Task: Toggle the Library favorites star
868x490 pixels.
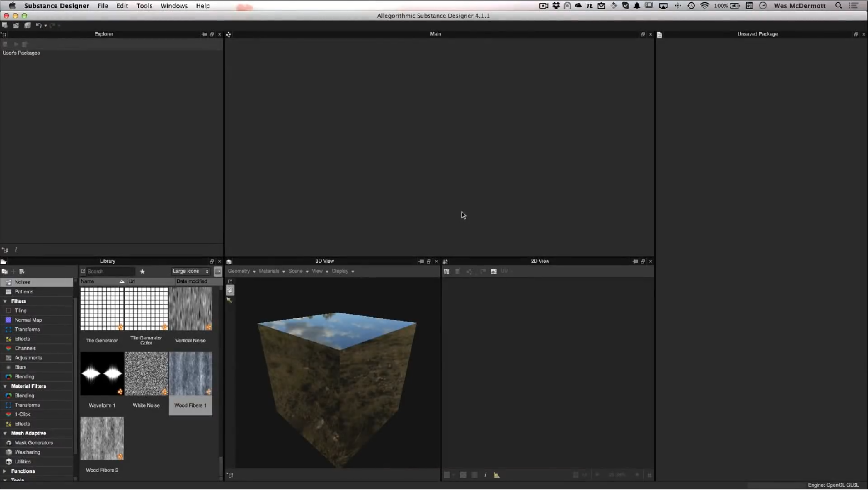Action: pyautogui.click(x=142, y=272)
